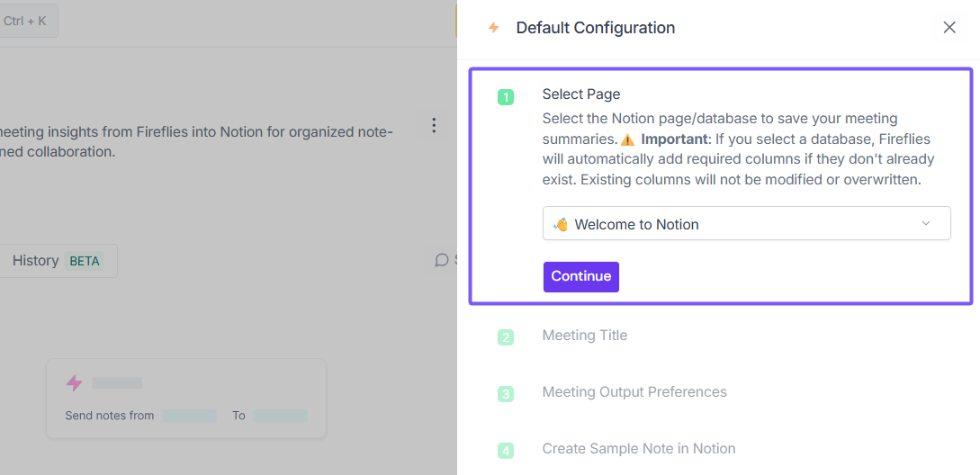Click the step 3 number badge
This screenshot has width=980, height=475.
[506, 394]
